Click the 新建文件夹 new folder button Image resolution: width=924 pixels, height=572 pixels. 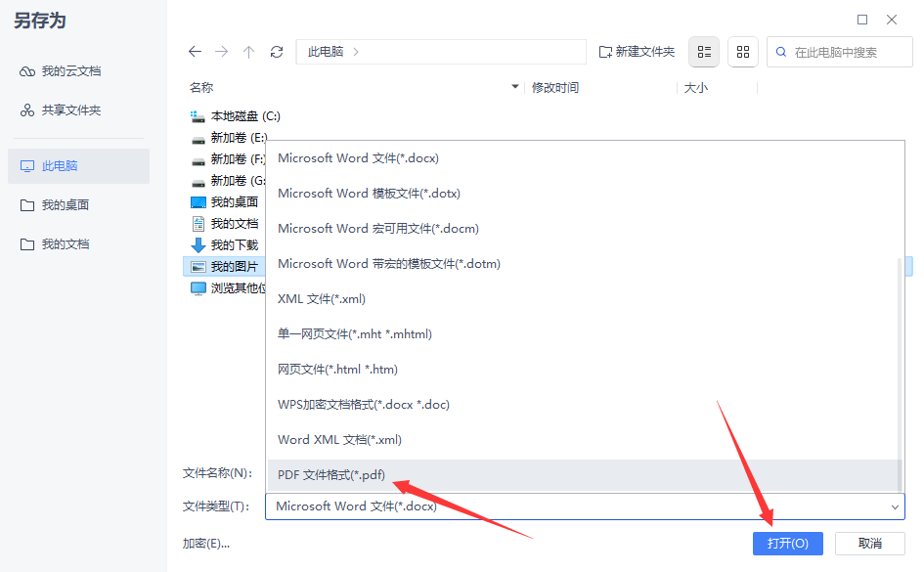(637, 52)
